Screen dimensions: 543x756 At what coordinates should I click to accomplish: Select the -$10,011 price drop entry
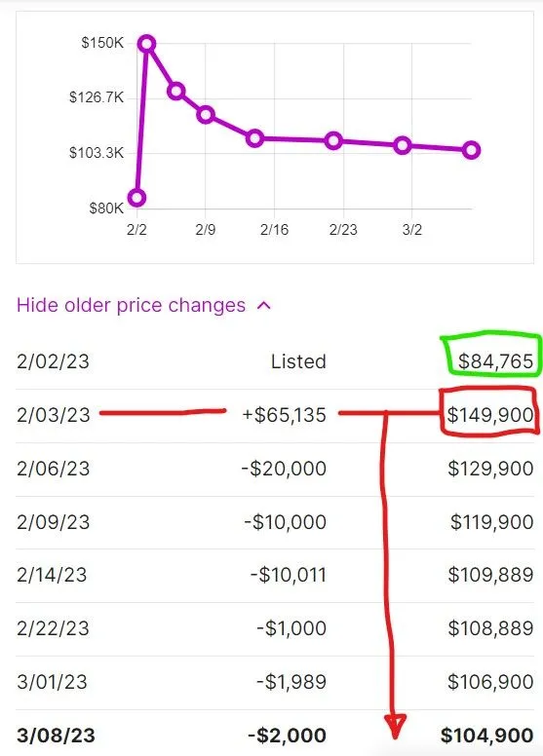289,575
